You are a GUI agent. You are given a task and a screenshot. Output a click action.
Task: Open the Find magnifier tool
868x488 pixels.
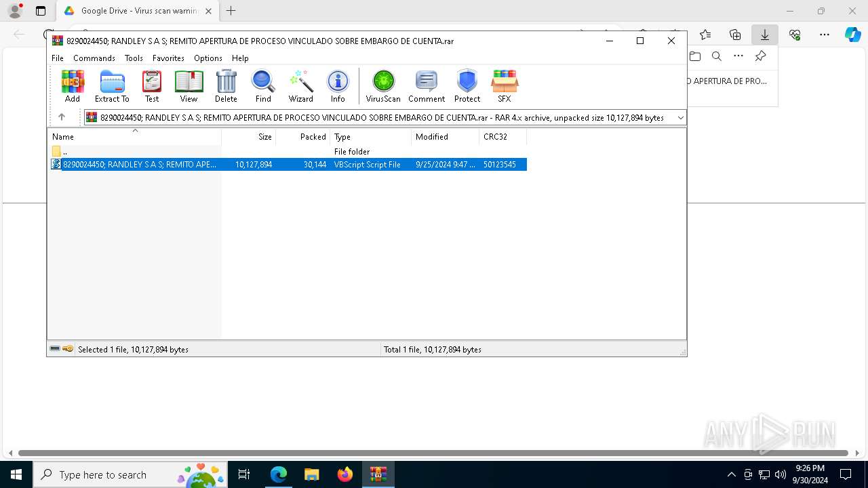coord(263,86)
